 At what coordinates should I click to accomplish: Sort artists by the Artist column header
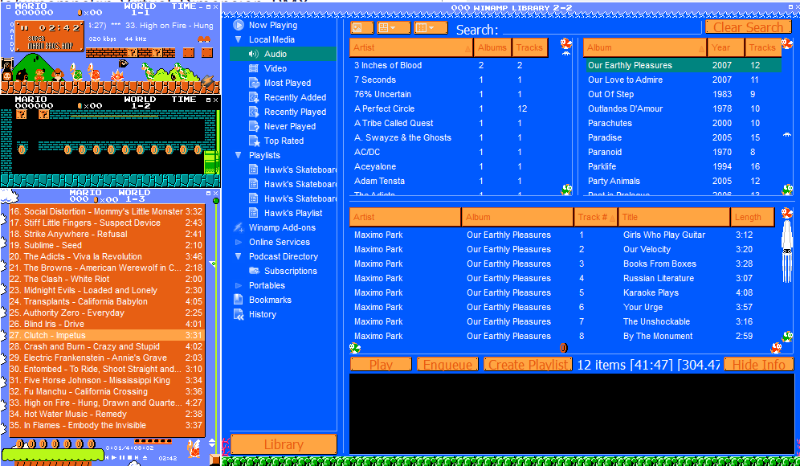tap(411, 47)
